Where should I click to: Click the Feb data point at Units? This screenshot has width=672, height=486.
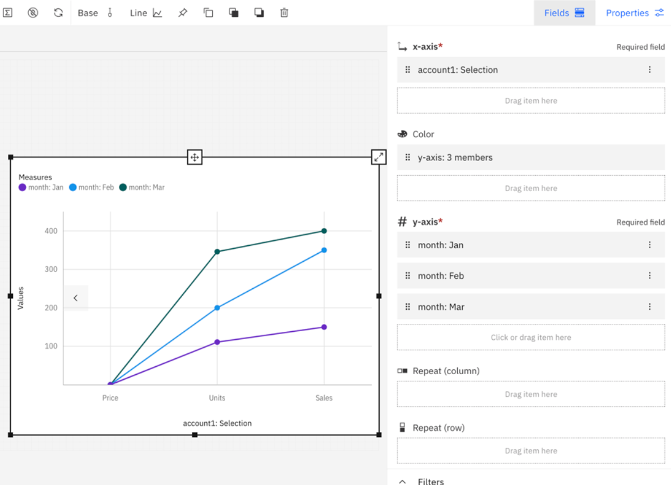tap(217, 308)
